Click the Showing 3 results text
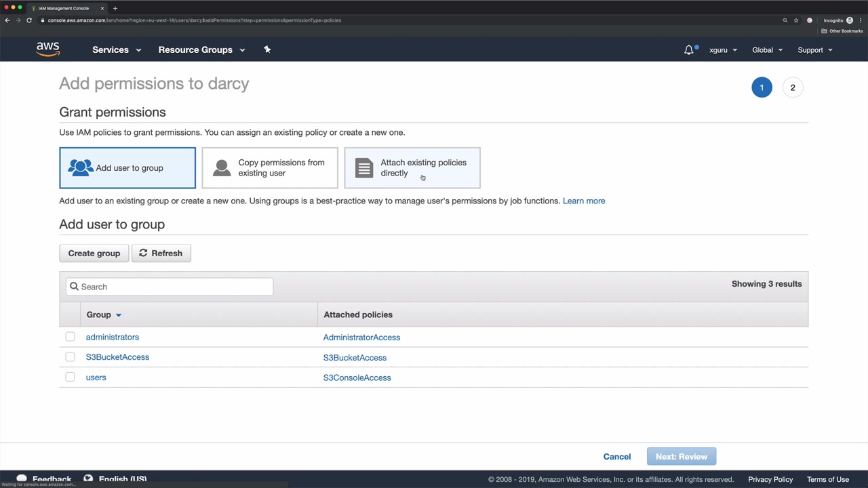This screenshot has height=488, width=868. click(766, 284)
